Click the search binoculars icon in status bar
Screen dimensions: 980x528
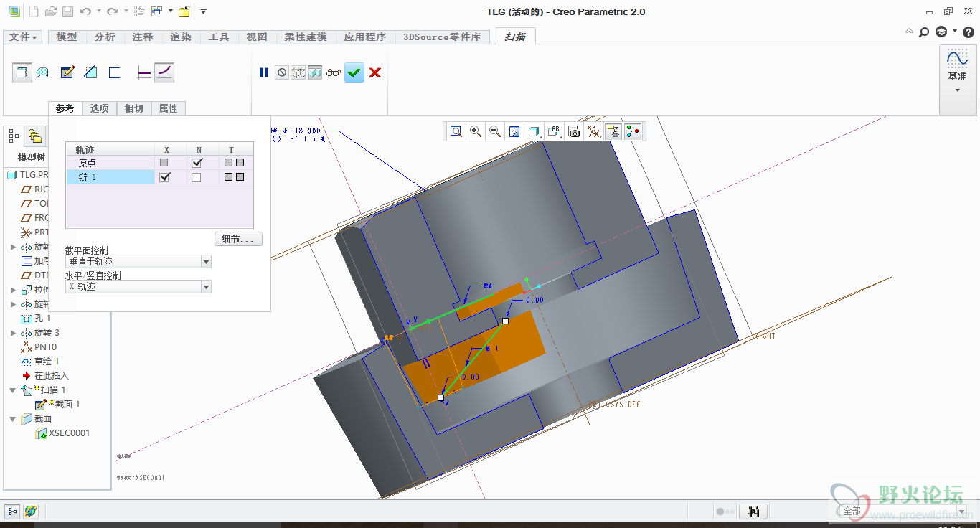pyautogui.click(x=753, y=511)
